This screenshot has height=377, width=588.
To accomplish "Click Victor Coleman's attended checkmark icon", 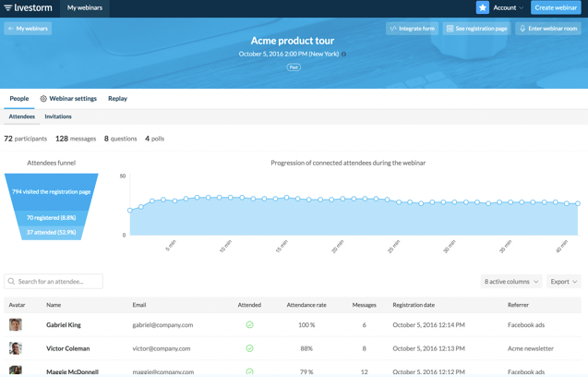I will [249, 348].
